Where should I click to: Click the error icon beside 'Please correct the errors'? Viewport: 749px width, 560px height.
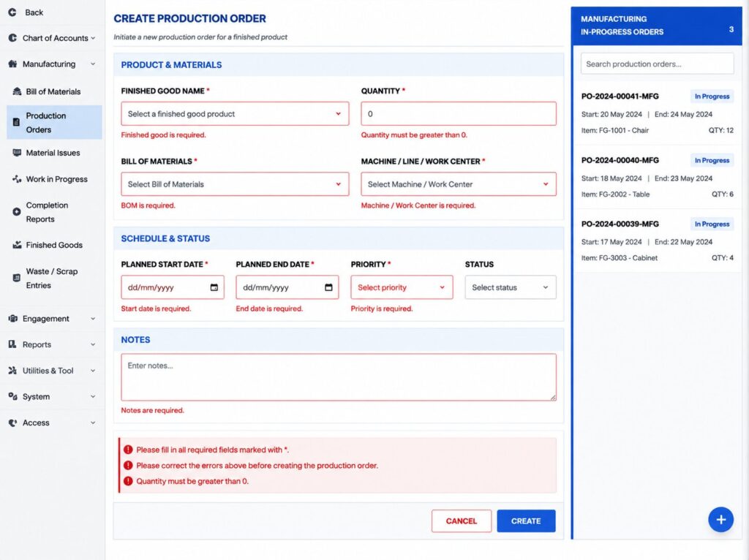click(x=128, y=466)
